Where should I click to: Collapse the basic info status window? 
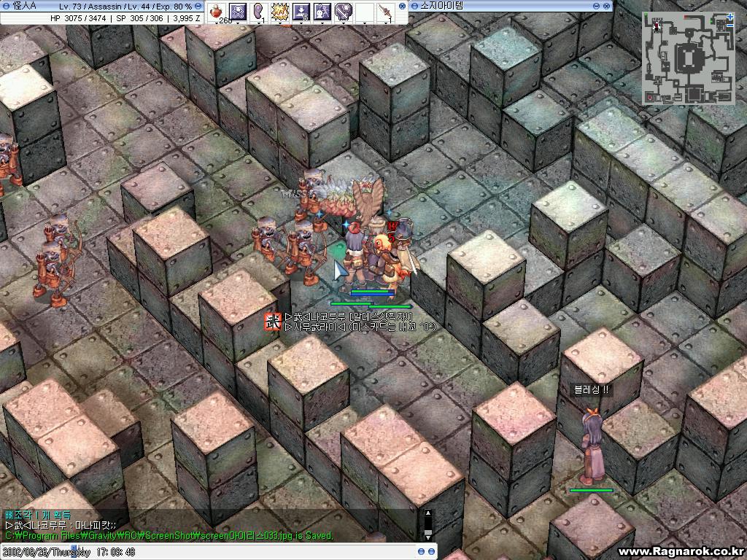[x=198, y=6]
